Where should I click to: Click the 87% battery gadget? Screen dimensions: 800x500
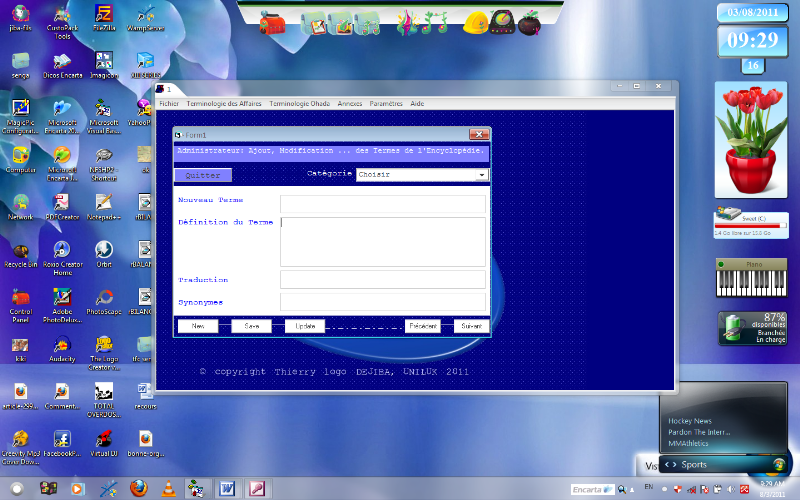pyautogui.click(x=752, y=328)
